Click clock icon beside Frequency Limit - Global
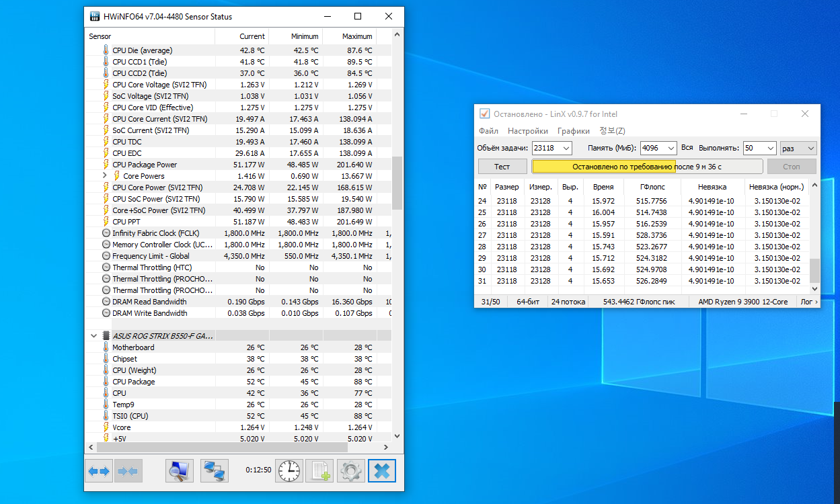The image size is (840, 504). (x=106, y=256)
